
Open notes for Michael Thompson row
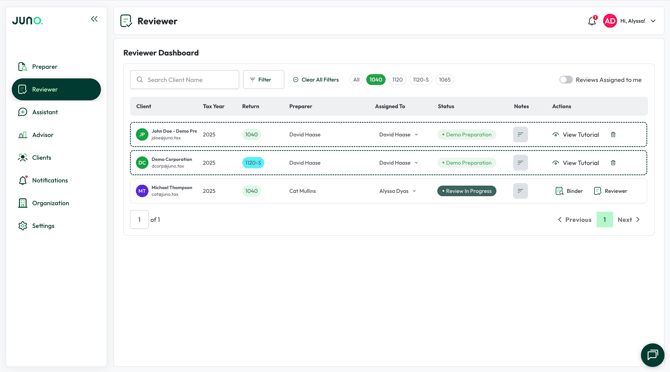tap(520, 191)
